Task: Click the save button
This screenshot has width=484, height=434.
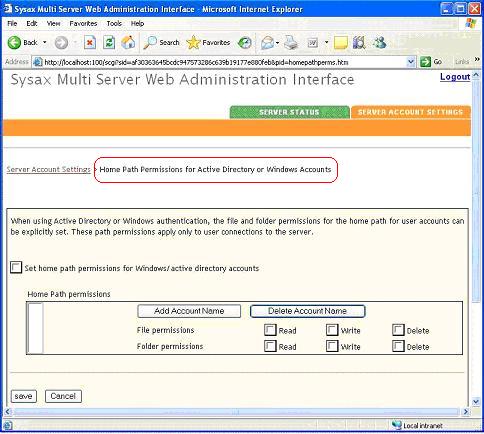Action: 23,396
